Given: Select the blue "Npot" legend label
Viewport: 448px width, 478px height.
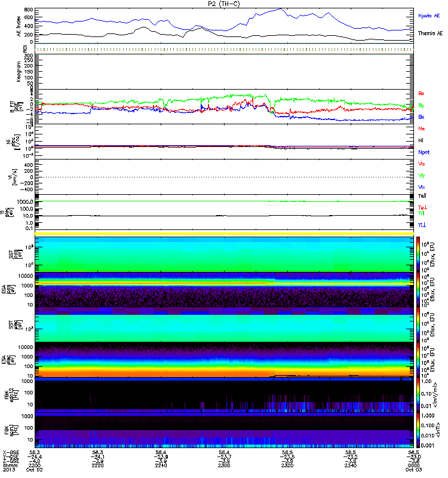Looking at the screenshot, I should [x=424, y=152].
